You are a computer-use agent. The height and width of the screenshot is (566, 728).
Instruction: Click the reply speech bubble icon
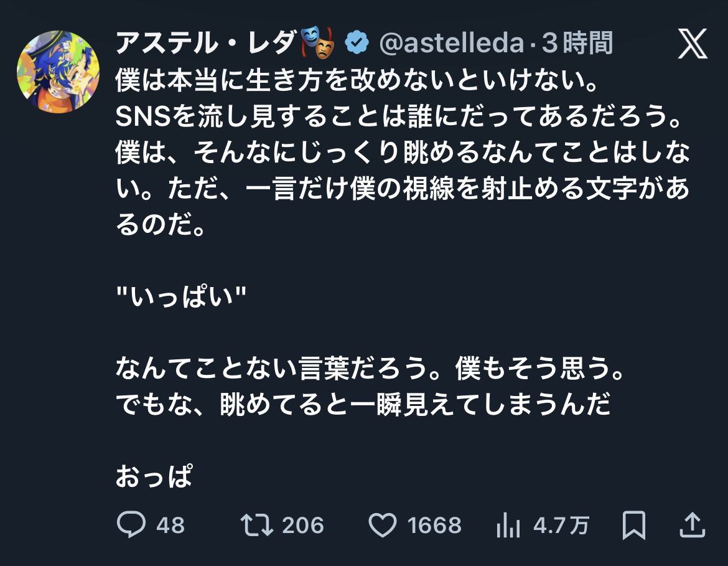click(131, 525)
